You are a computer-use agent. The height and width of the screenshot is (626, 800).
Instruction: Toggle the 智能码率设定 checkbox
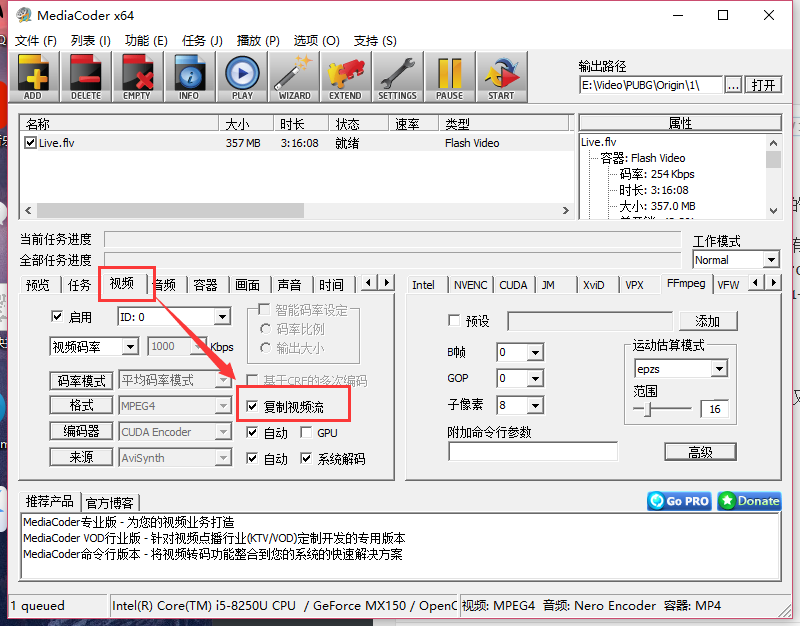264,310
